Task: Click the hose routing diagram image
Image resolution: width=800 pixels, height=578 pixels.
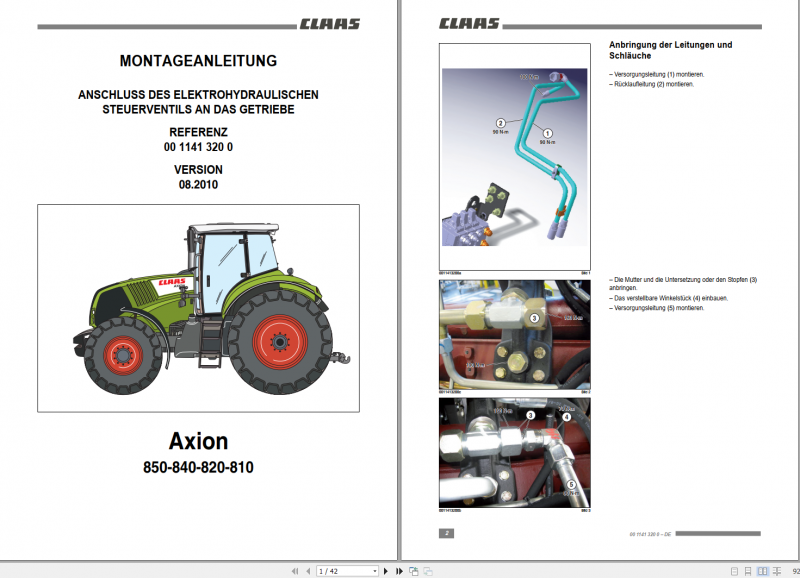Action: 515,157
